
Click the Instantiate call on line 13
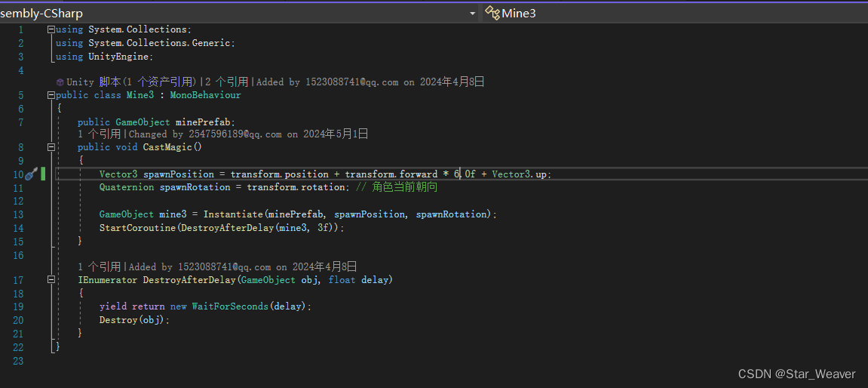[234, 214]
